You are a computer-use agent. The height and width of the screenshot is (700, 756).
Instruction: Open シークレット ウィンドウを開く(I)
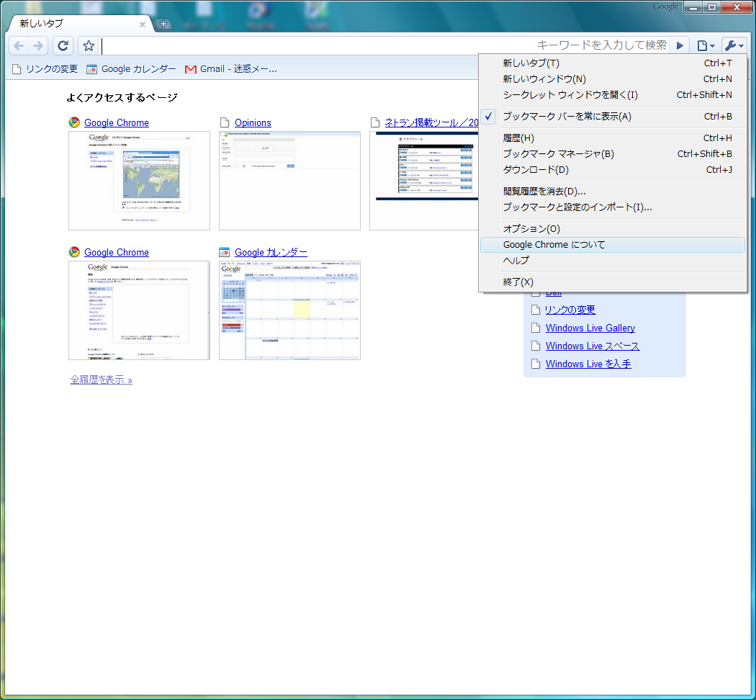pos(612,95)
